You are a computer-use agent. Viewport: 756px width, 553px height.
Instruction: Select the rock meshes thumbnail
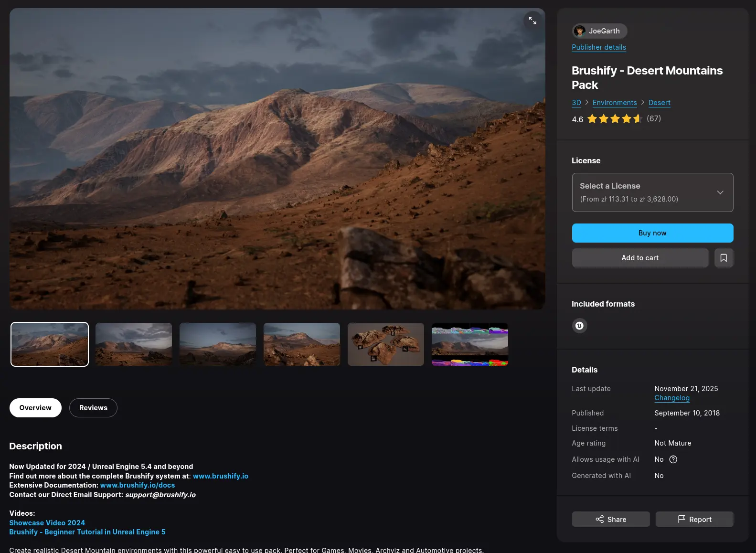click(x=385, y=344)
